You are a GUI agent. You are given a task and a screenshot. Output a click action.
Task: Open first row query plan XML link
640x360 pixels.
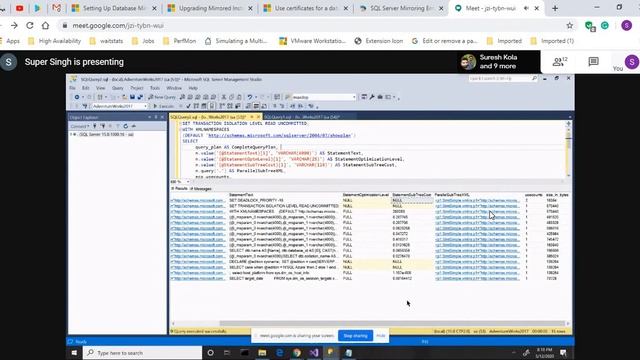[x=198, y=200]
